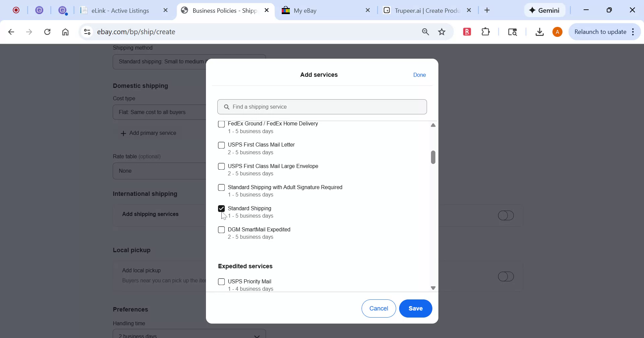Open the Downloads icon
Screen dimensions: 644x338
(539, 32)
